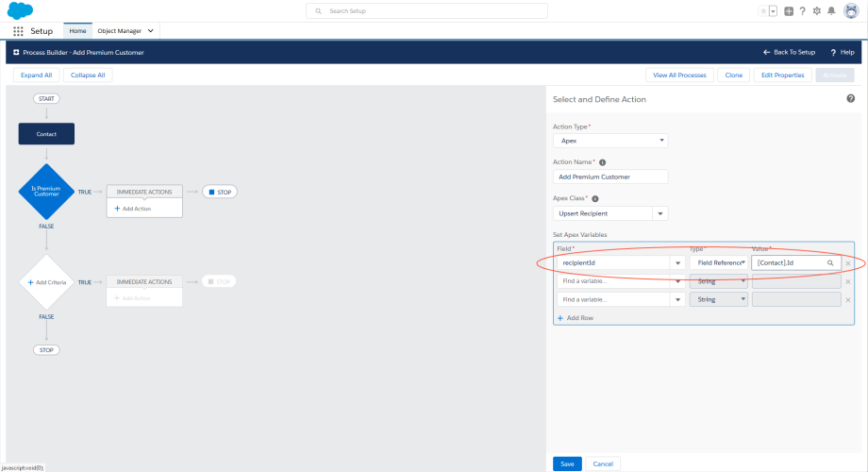Viewport: 868px width, 472px height.
Task: Click second row empty value field
Action: point(796,281)
